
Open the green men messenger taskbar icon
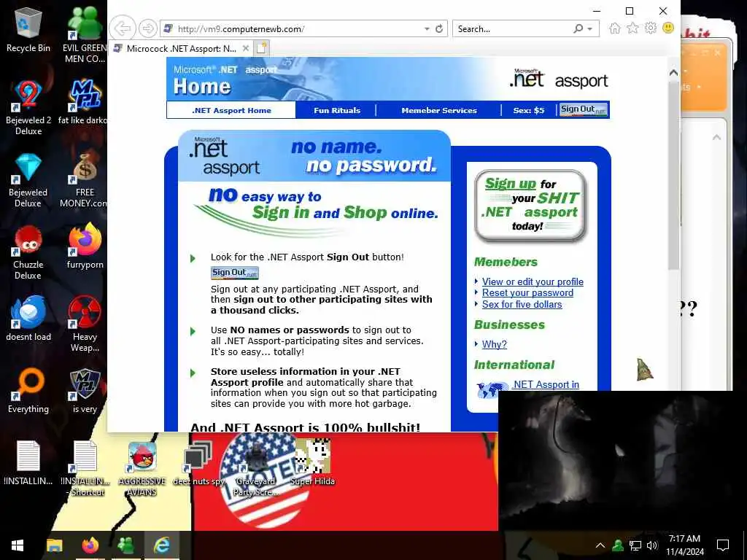pyautogui.click(x=125, y=545)
